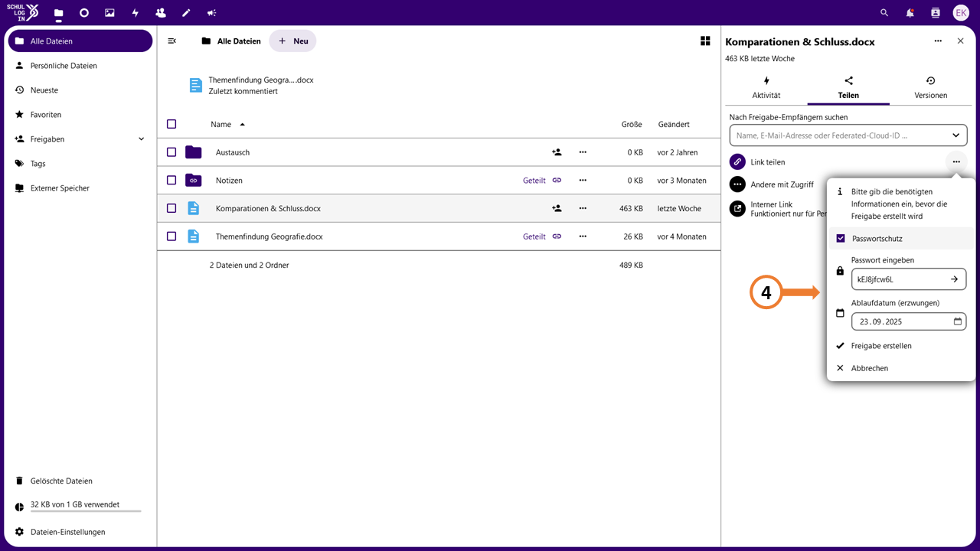This screenshot has height=551, width=980.
Task: Switch to the Versionen tab
Action: point(931,88)
